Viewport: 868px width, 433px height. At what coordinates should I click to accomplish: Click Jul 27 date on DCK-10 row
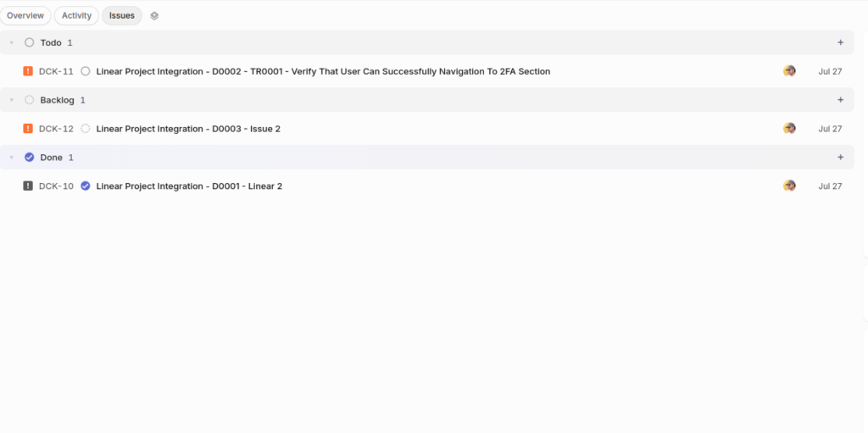[x=830, y=186]
